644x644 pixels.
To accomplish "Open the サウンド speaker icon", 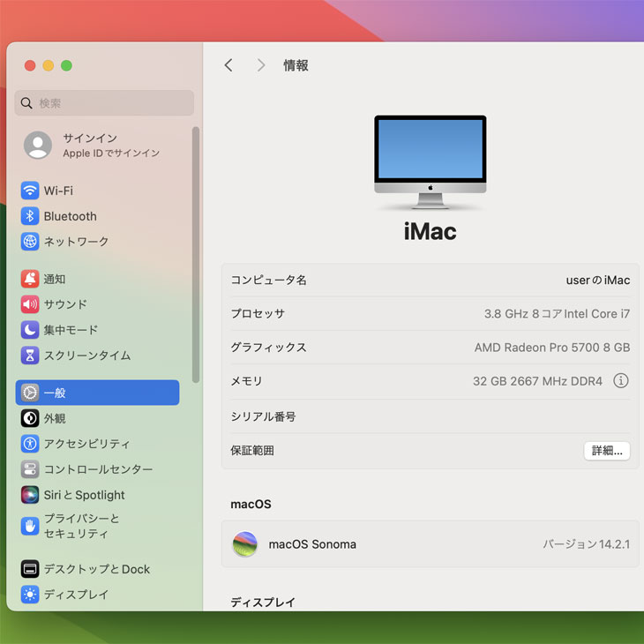I will point(30,304).
